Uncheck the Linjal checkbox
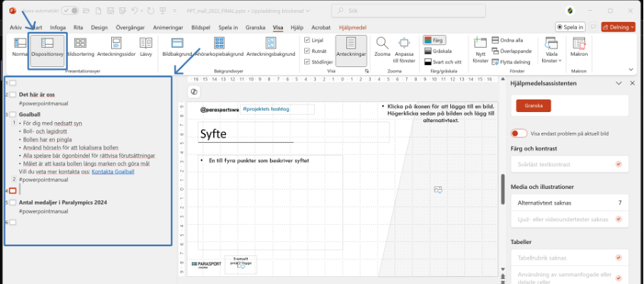The height and width of the screenshot is (284, 644). (x=307, y=40)
